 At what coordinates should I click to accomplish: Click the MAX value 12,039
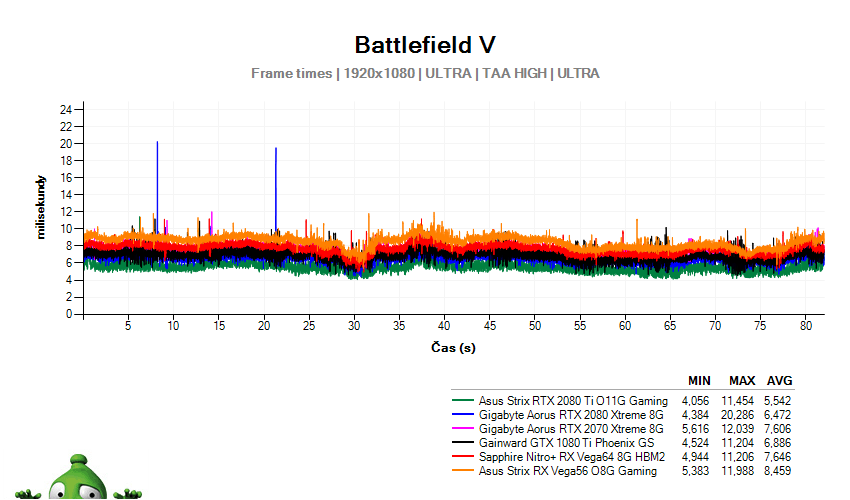point(737,429)
